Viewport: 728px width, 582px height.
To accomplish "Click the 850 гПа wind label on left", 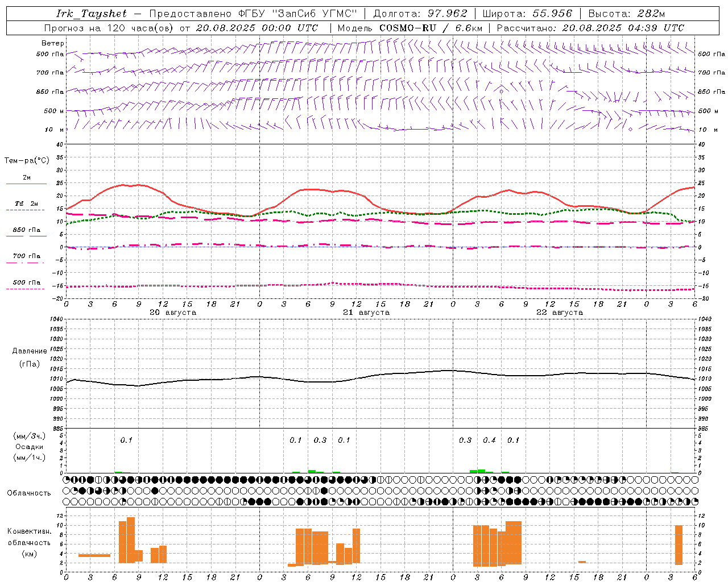I will click(50, 92).
